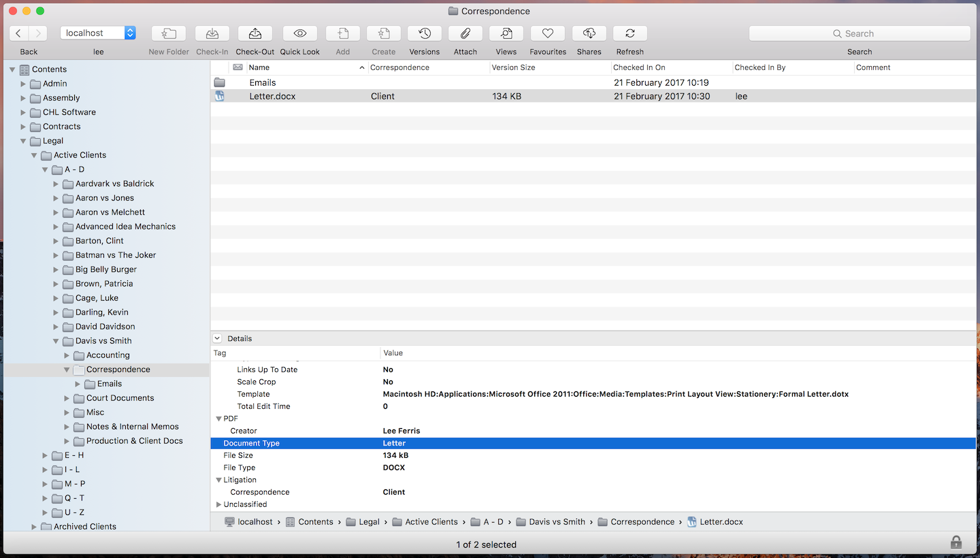Screen dimensions: 980x558
Task: Select Court Documents folder in tree
Action: (120, 398)
